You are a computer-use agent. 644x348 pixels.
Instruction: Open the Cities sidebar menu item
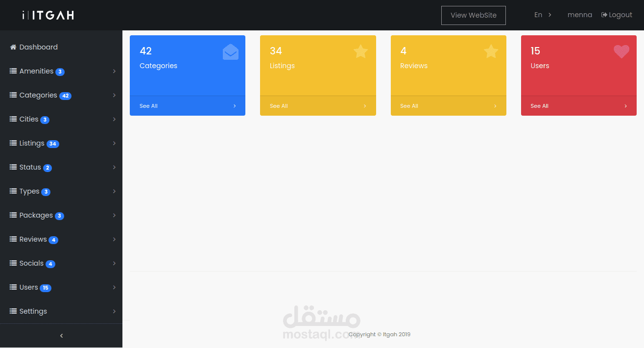tap(61, 119)
